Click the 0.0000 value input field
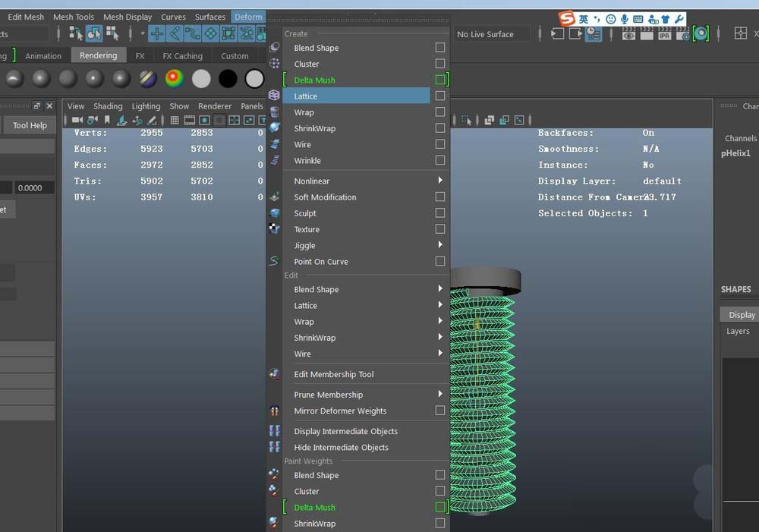The height and width of the screenshot is (532, 759). click(x=33, y=187)
